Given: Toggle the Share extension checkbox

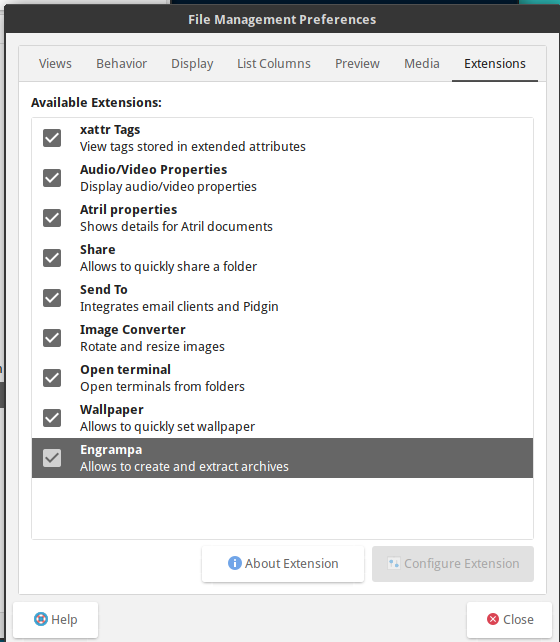Looking at the screenshot, I should 52,258.
